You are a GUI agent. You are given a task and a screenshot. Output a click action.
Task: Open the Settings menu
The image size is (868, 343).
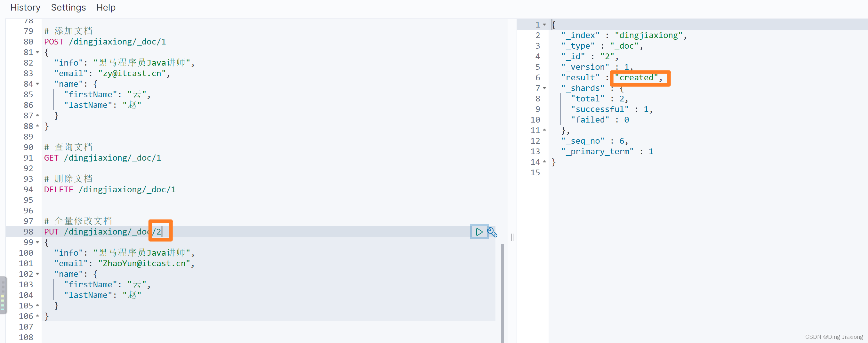point(68,7)
